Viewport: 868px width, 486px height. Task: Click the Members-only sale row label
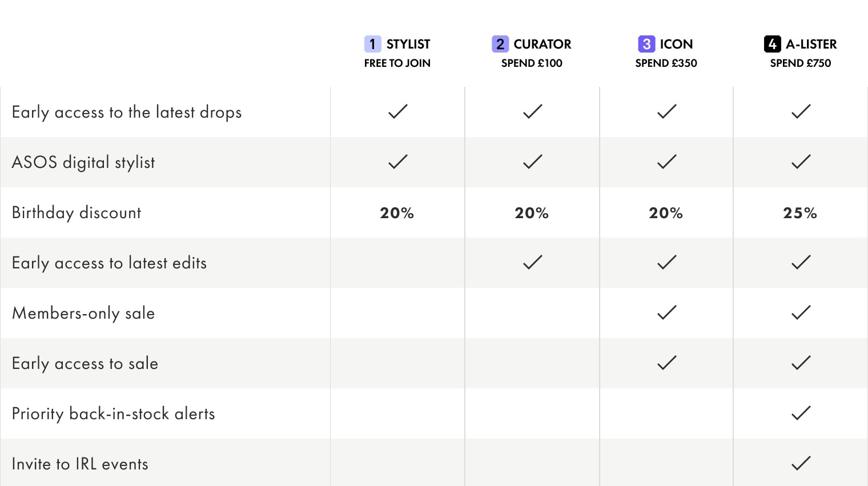[83, 314]
